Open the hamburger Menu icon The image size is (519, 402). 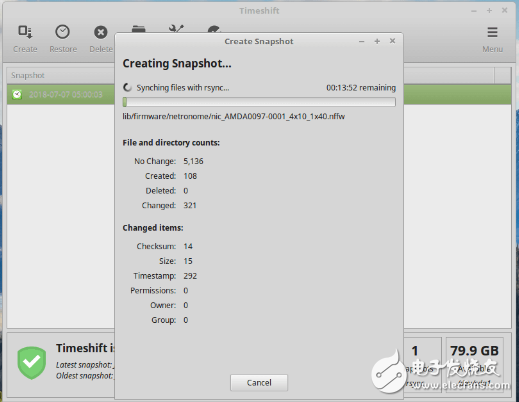tap(492, 32)
